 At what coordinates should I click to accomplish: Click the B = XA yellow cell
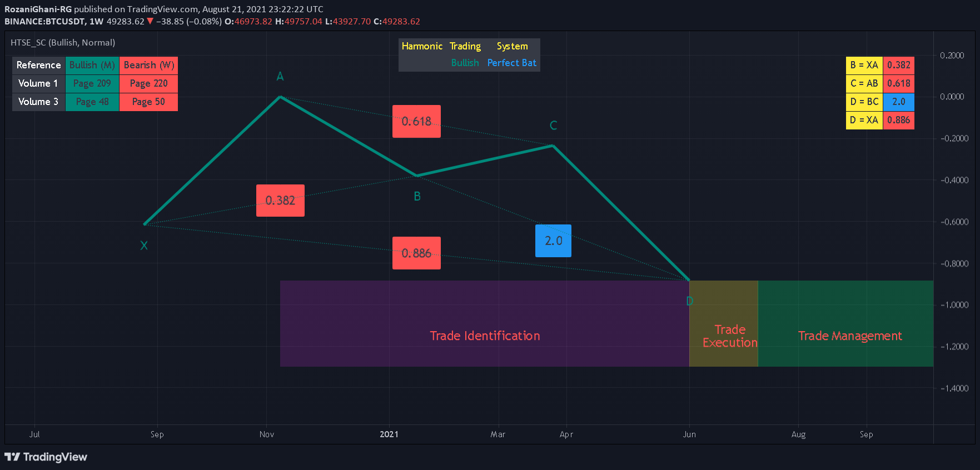click(x=864, y=65)
